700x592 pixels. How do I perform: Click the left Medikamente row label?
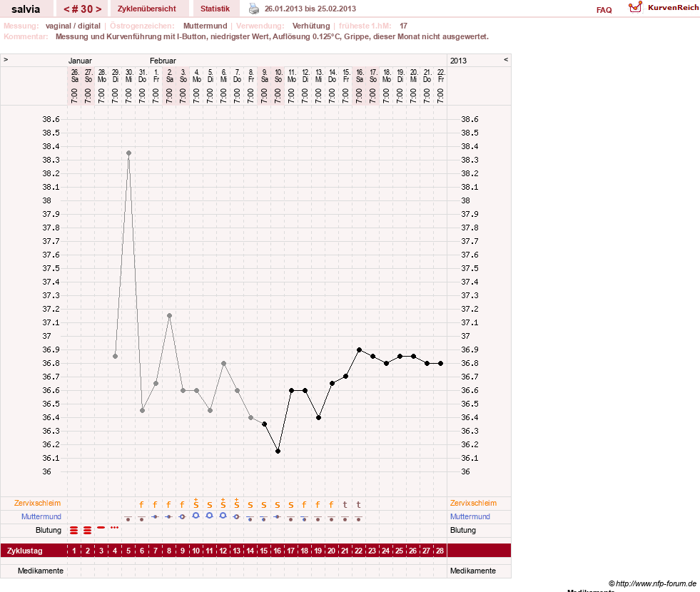click(x=41, y=571)
